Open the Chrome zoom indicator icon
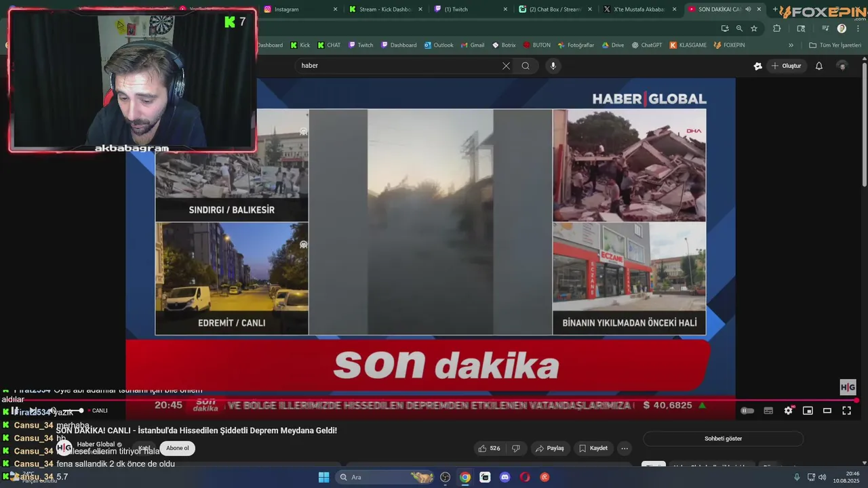This screenshot has width=868, height=488. [739, 28]
